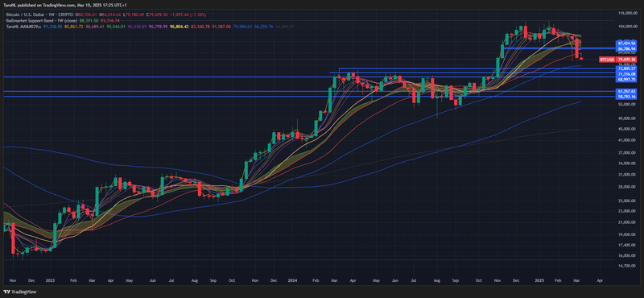Click the low value L79,180.49

pyautogui.click(x=134, y=14)
